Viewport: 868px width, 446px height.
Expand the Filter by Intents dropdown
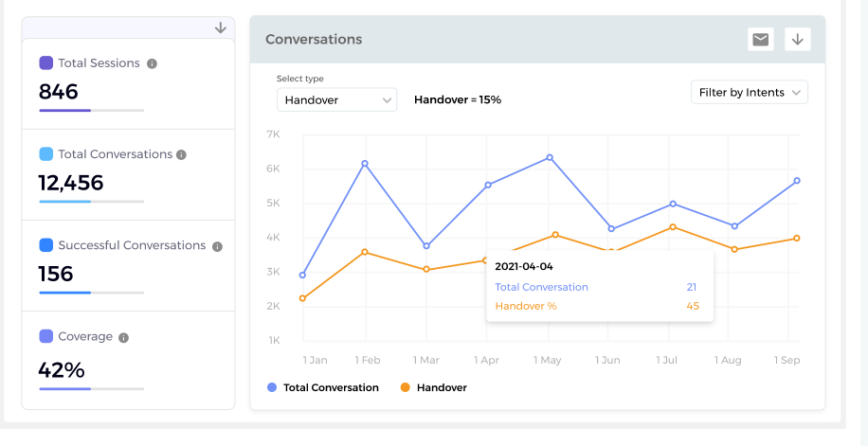click(750, 92)
